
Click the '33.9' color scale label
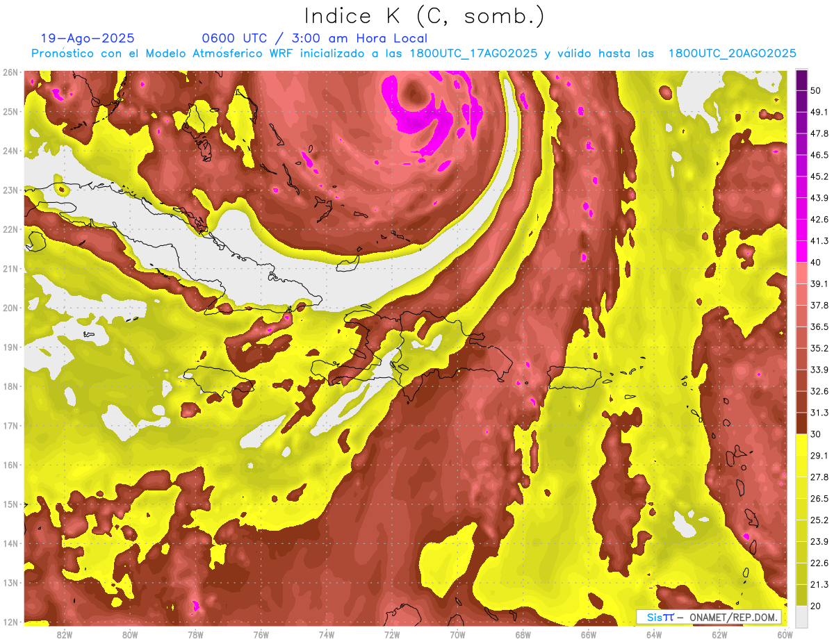[x=819, y=370]
